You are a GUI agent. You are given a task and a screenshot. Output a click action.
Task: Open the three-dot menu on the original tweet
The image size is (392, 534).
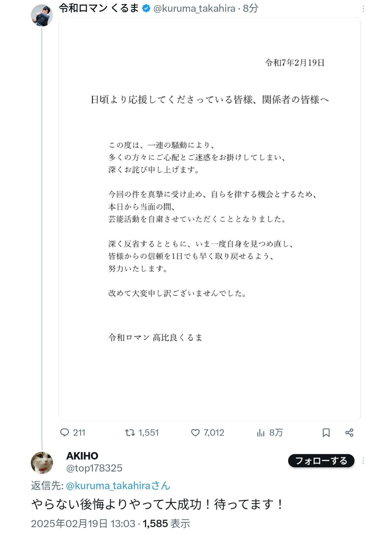(x=363, y=9)
